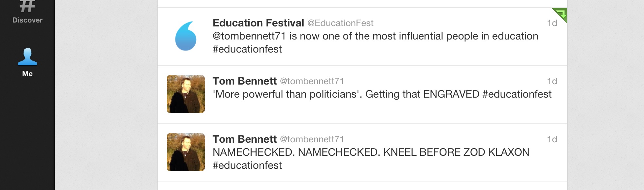Open Tom Bennett's avatar on NAMECHECKED tweet

[x=185, y=152]
